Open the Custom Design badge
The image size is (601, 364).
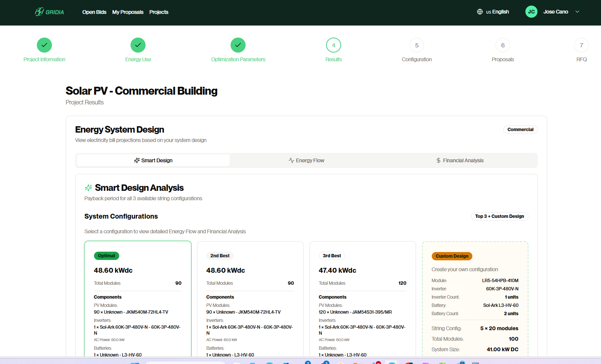click(x=452, y=256)
